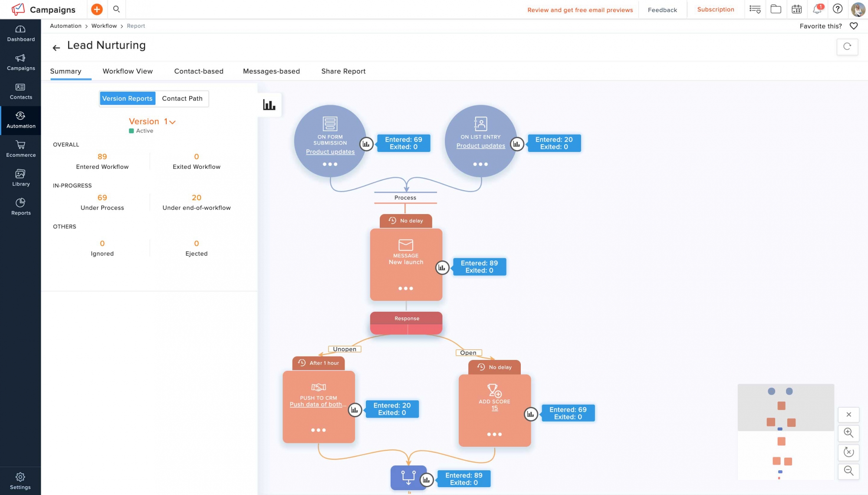Click the three-dot menu on Push to CRM node
Viewport: 868px width, 495px height.
coord(319,430)
